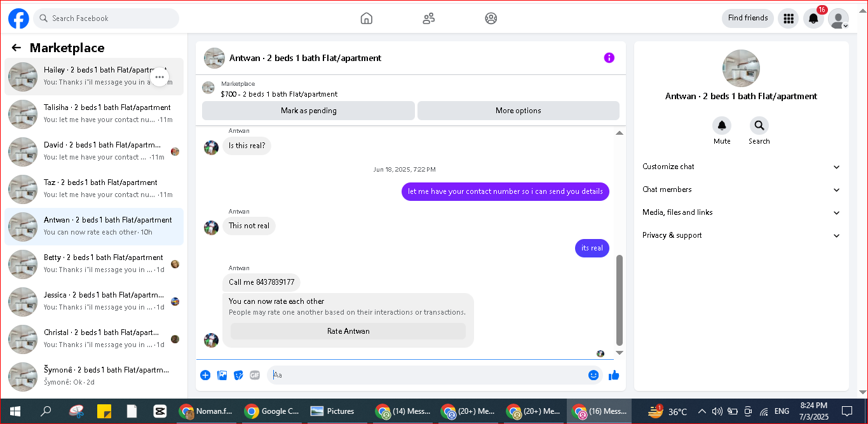
Task: Expand Privacy & support section
Action: pos(741,235)
